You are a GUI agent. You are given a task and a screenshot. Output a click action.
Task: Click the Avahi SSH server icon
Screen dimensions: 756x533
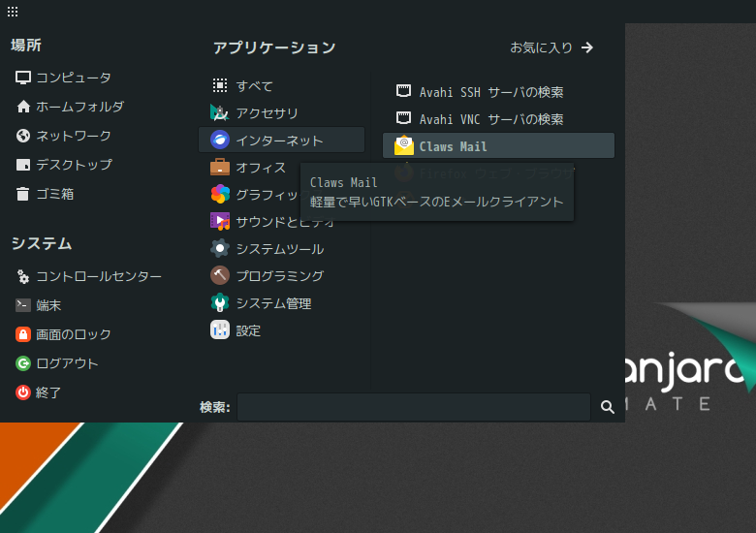tap(403, 91)
